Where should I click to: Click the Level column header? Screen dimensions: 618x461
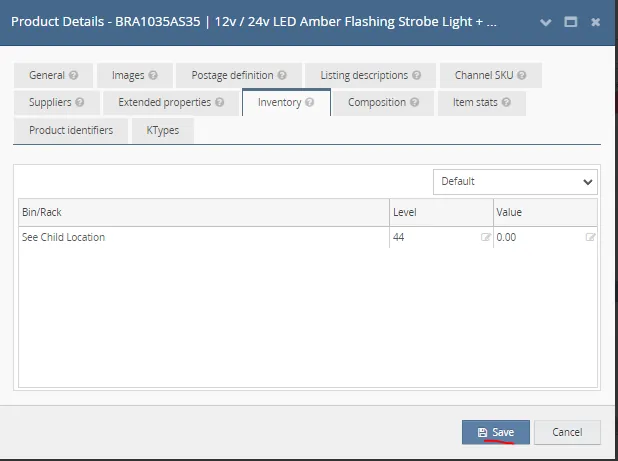[x=441, y=212]
